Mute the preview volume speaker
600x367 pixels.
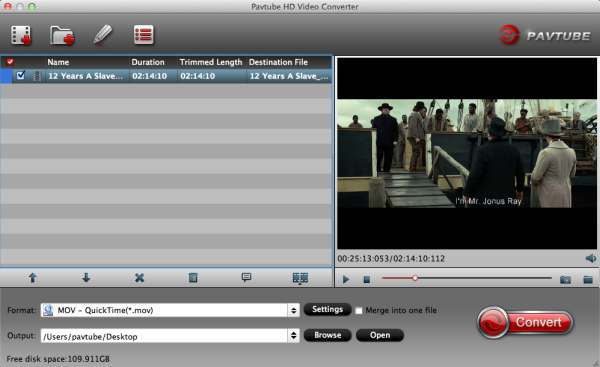(590, 258)
